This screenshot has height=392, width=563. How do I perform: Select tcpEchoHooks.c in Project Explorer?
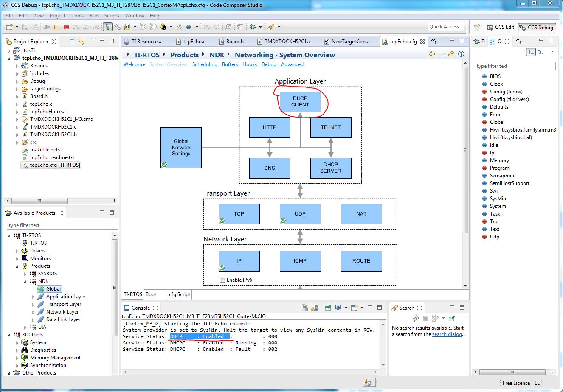pyautogui.click(x=48, y=112)
